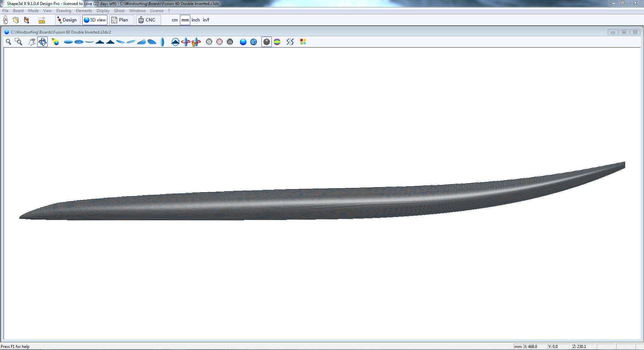Open the Ghost menu
644x350 pixels.
coord(119,11)
